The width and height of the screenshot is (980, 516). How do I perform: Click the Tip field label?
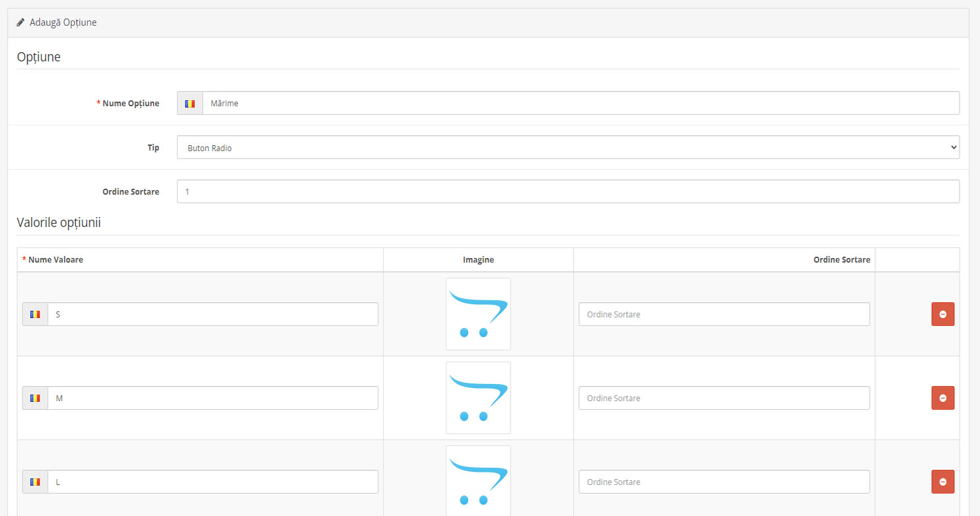(153, 148)
